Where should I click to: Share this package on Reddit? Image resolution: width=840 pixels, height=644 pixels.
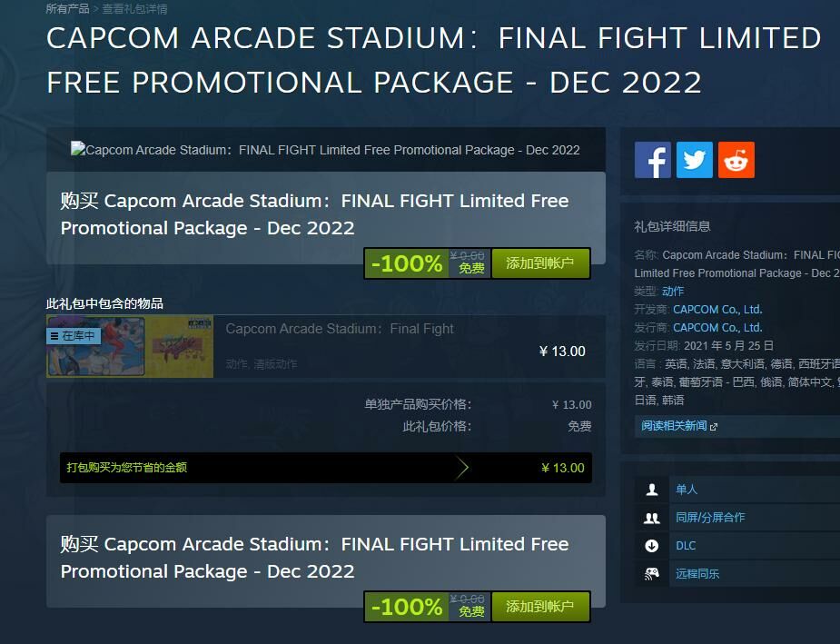coord(736,160)
